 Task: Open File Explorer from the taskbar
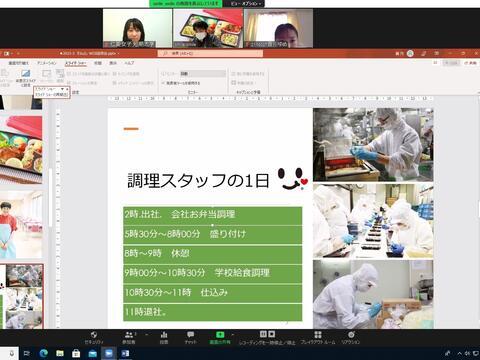tap(60, 353)
